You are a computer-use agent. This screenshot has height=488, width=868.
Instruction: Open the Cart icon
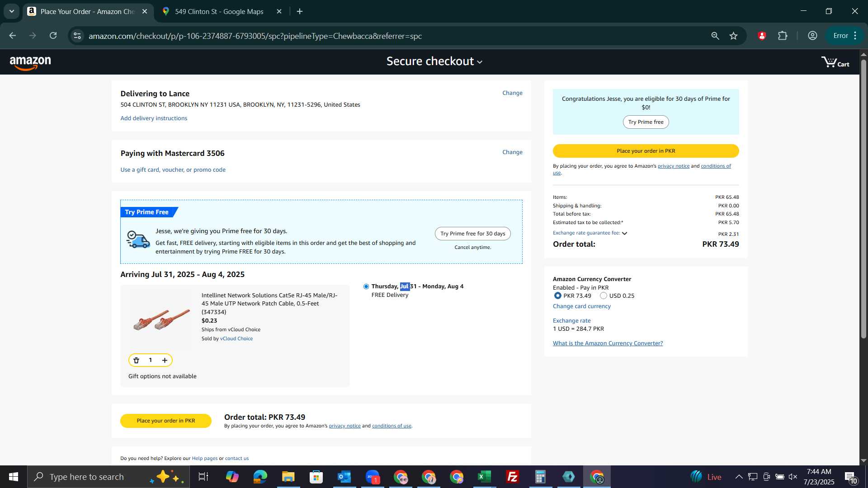coord(835,62)
